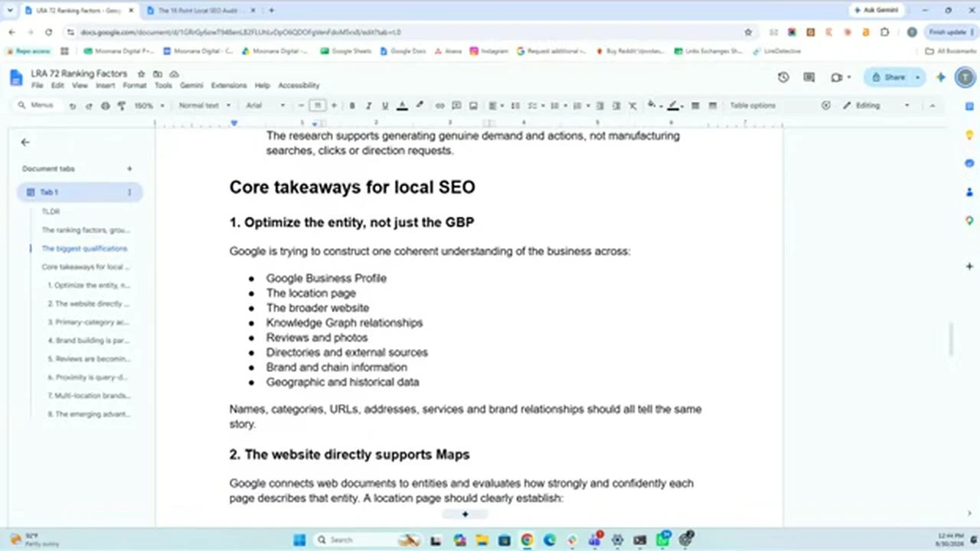The image size is (980, 551).
Task: Open the Extensions menu
Action: (229, 86)
